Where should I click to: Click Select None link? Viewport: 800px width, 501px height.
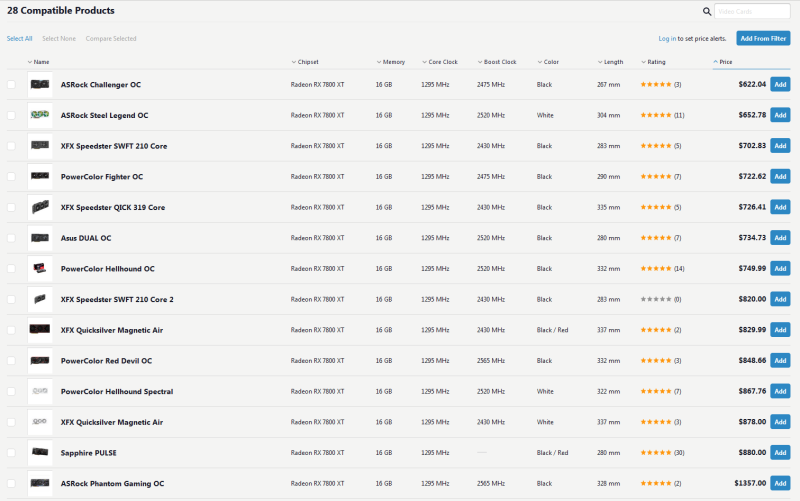[x=59, y=38]
